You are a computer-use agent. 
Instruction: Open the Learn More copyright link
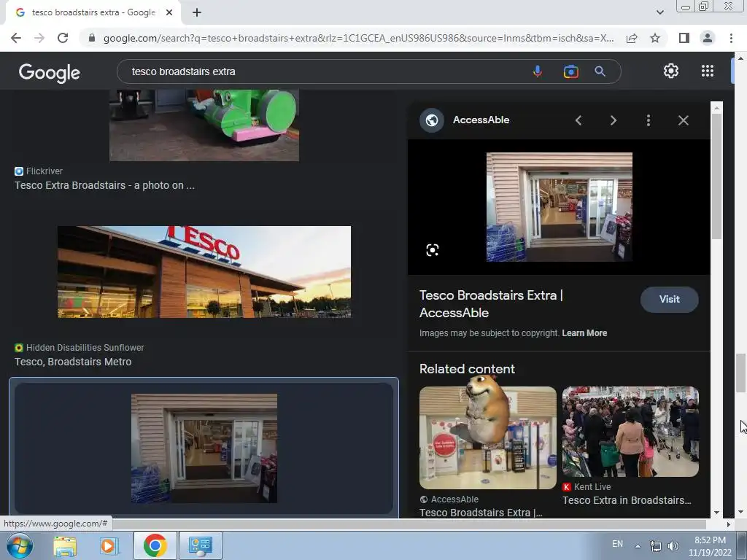tap(584, 333)
